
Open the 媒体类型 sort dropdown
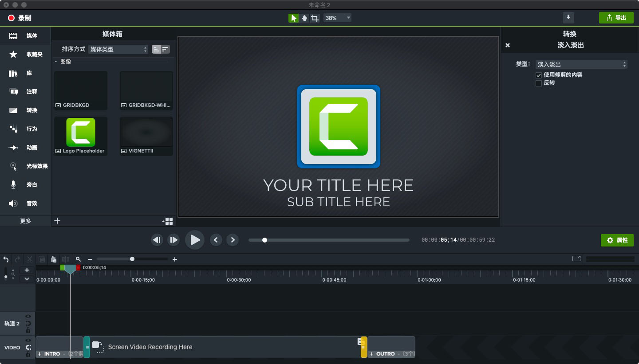(118, 49)
